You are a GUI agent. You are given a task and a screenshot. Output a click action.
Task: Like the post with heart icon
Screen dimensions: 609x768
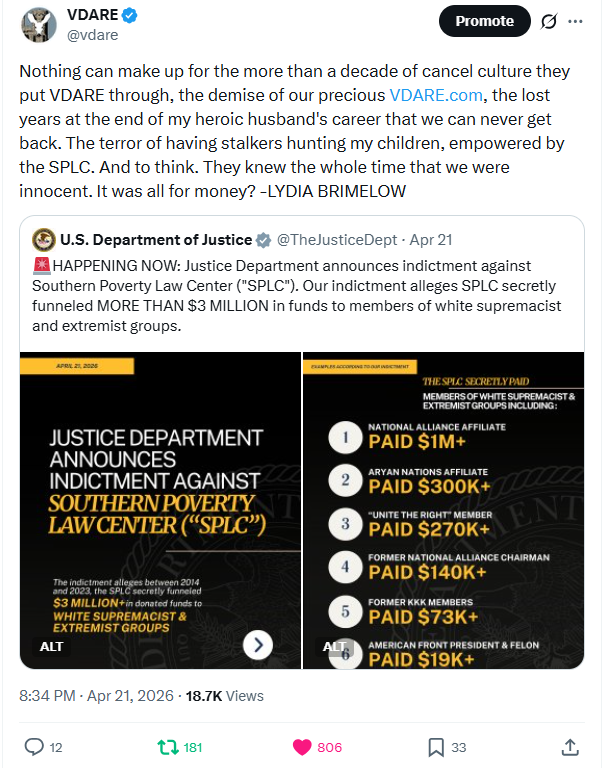coord(300,746)
